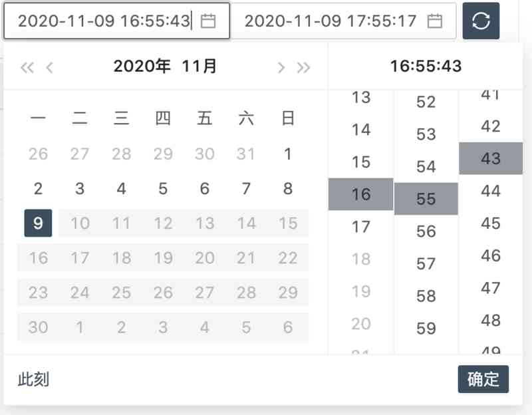Image resolution: width=532 pixels, height=415 pixels.
Task: Choose hour 17 in hour column
Action: (x=361, y=227)
